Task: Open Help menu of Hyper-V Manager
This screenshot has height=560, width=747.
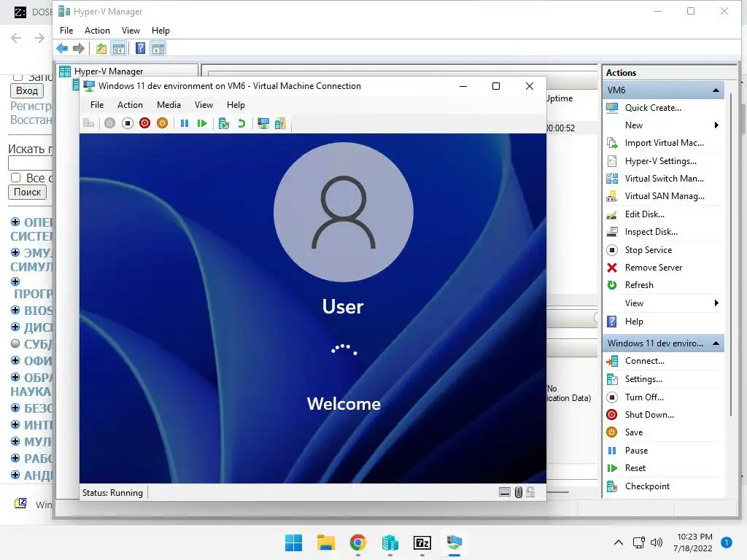Action: [160, 31]
